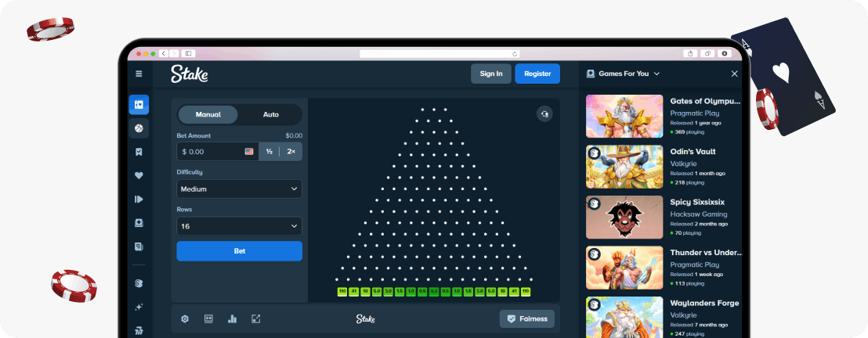Open the bookmark-check sidebar icon

(x=139, y=152)
